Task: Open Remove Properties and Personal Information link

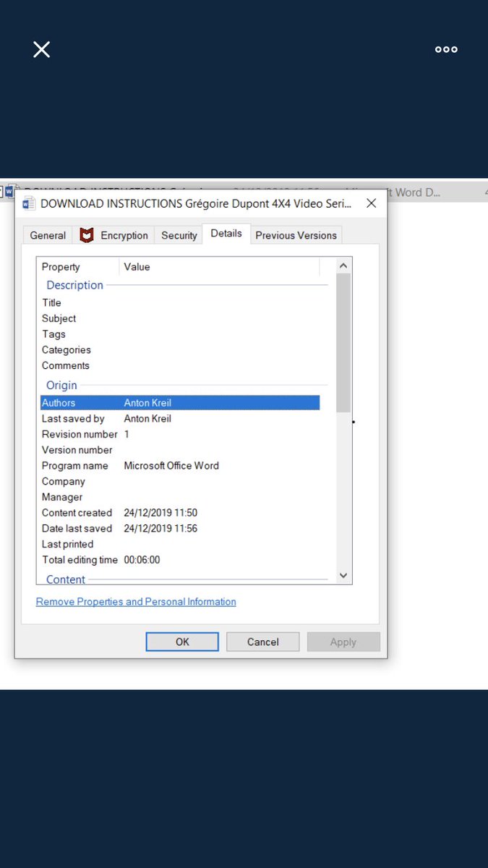Action: [x=136, y=602]
